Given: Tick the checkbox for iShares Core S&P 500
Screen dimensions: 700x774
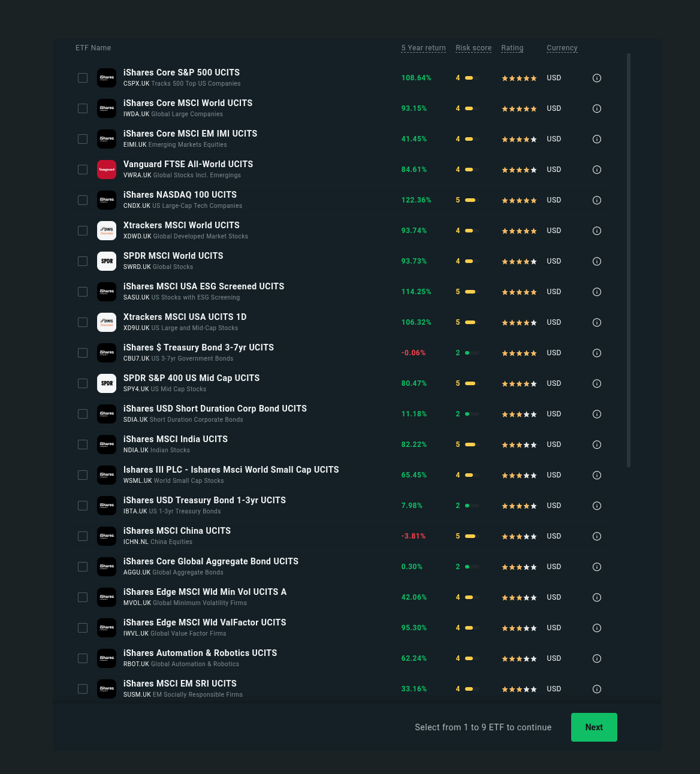Looking at the screenshot, I should coord(83,78).
